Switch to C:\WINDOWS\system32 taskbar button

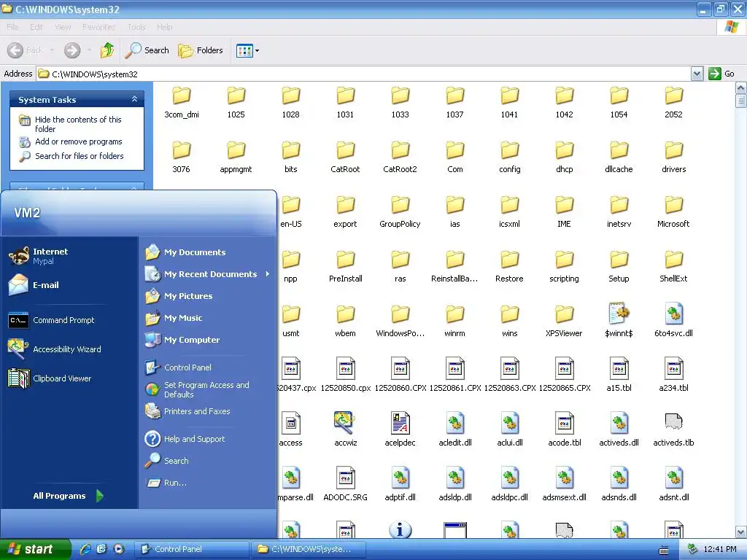309,549
